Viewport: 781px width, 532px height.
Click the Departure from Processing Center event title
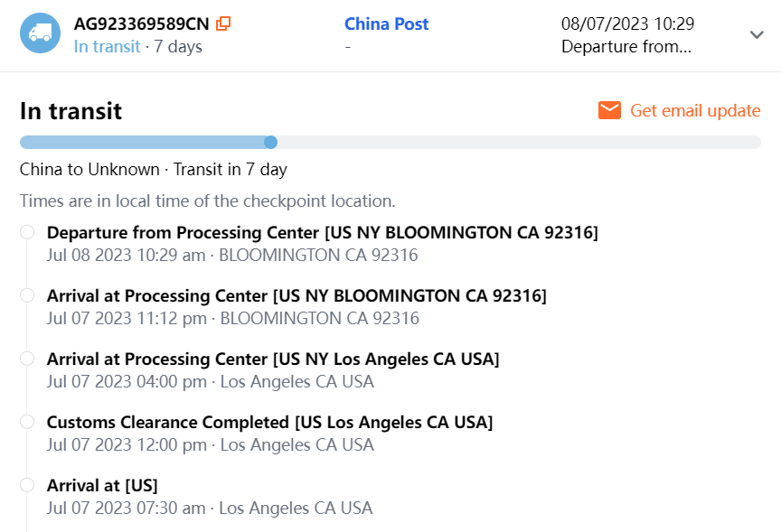[322, 232]
